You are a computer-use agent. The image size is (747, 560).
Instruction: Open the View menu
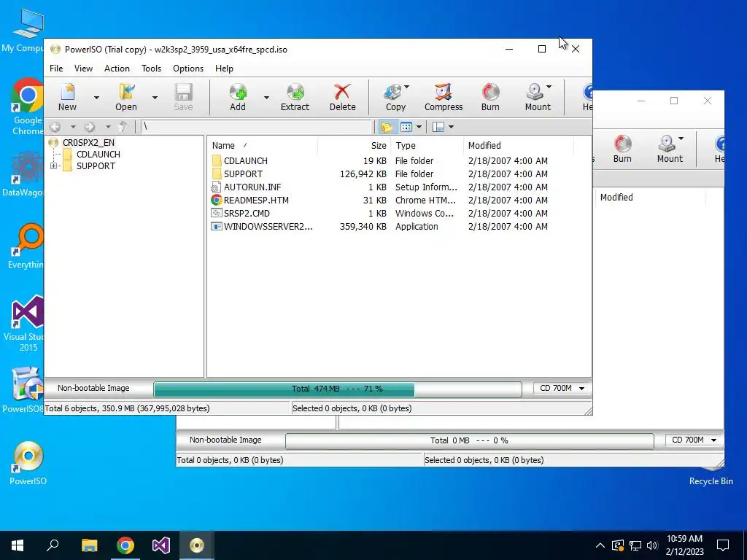click(83, 69)
